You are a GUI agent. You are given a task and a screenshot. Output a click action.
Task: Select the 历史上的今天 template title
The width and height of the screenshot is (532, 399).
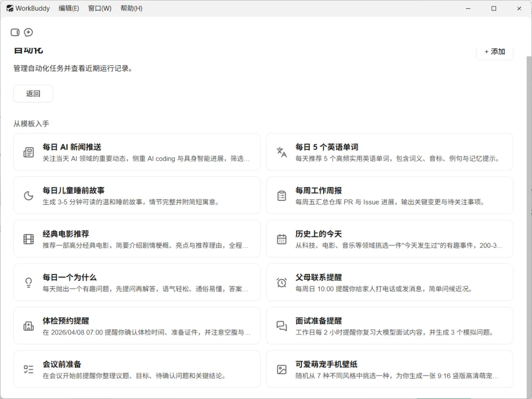(319, 234)
